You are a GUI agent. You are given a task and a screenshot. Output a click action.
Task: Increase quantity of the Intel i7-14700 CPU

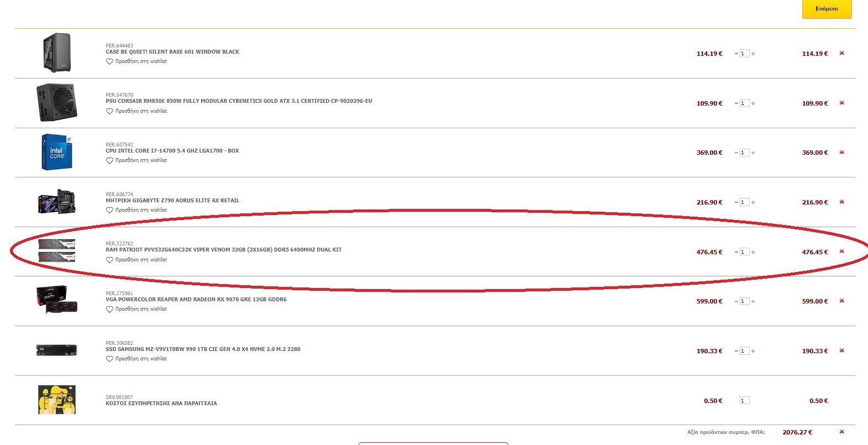click(x=753, y=153)
